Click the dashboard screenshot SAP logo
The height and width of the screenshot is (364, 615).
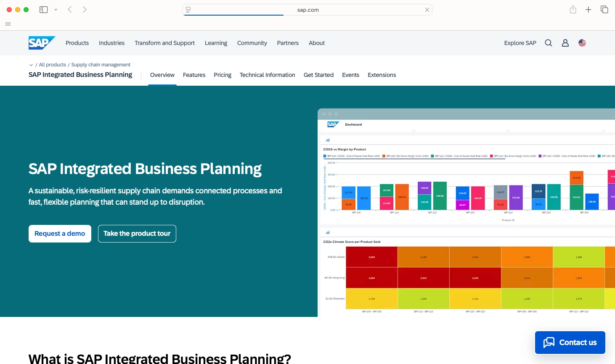pos(333,124)
